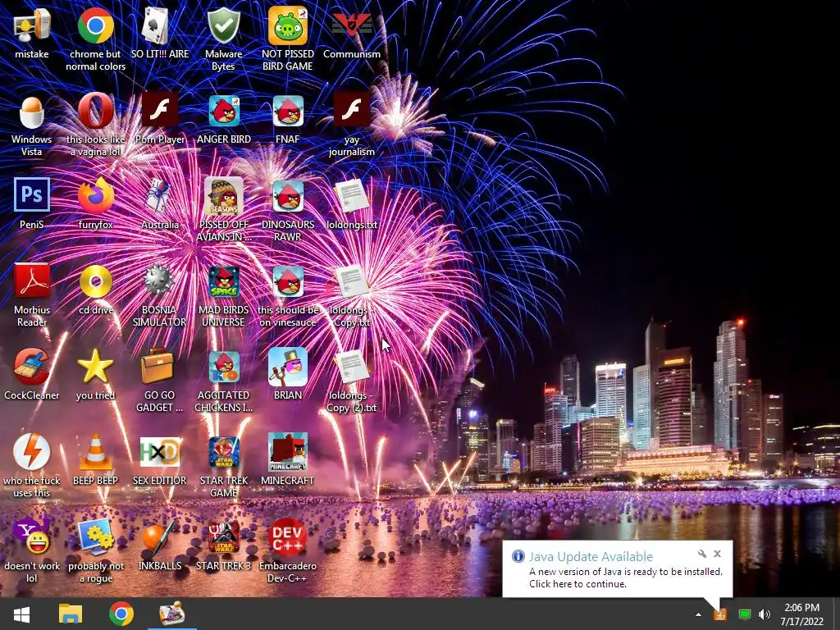Click 'NOT PISSED BIRD GAME' icon
This screenshot has height=630, width=840.
pyautogui.click(x=288, y=25)
